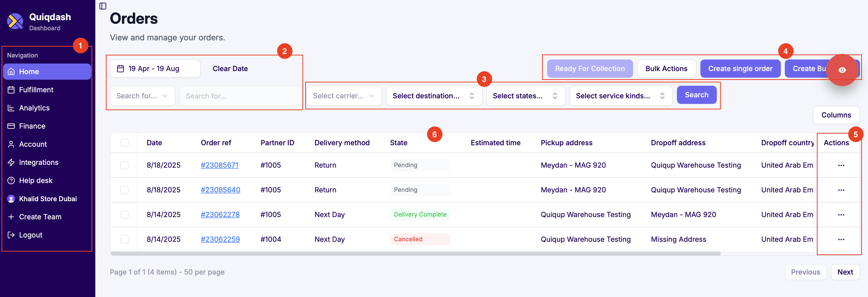868x297 pixels.
Task: Click the Search button
Action: (x=696, y=95)
